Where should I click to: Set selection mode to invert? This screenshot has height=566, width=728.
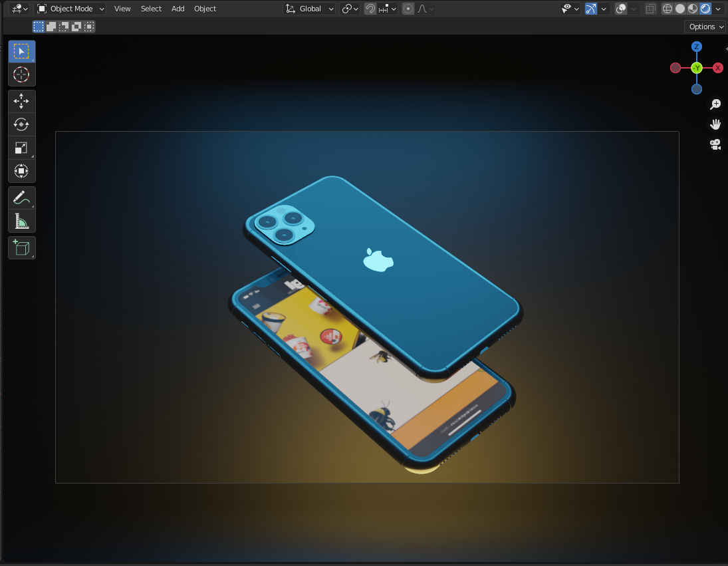tap(76, 27)
